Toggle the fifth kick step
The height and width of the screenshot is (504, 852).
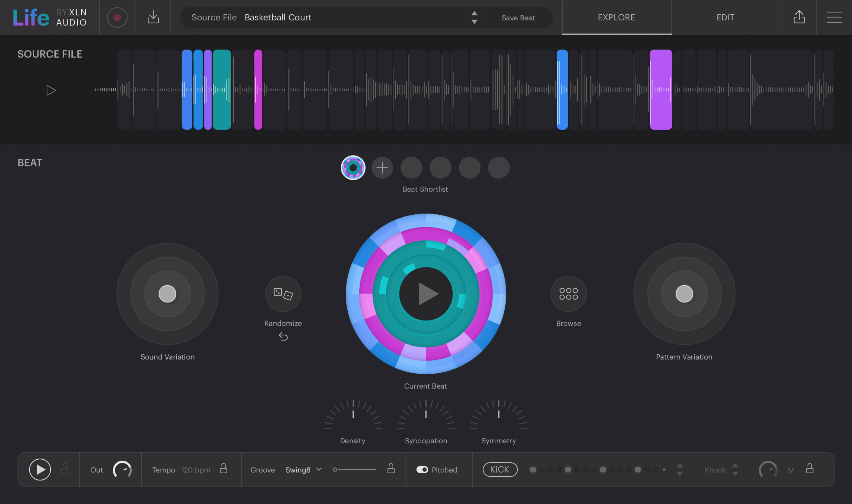[568, 470]
